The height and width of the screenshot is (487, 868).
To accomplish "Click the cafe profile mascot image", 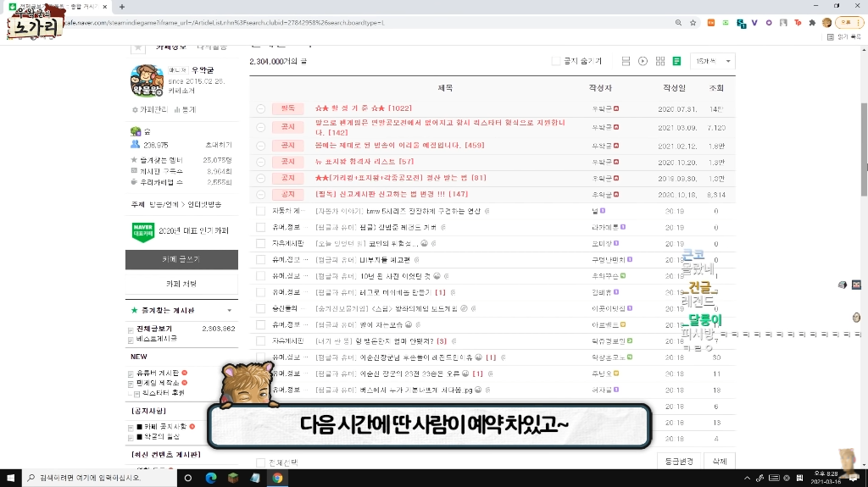I will coord(147,80).
